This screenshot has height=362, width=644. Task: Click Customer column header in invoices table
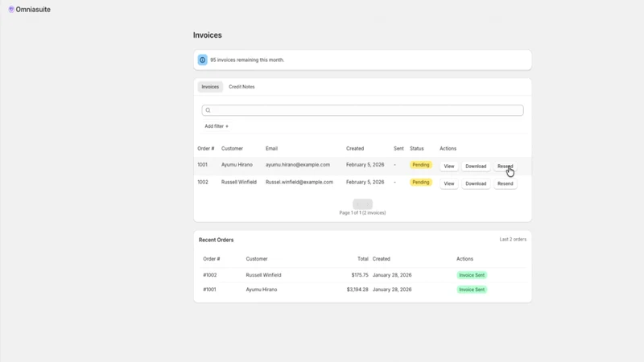[232, 149]
